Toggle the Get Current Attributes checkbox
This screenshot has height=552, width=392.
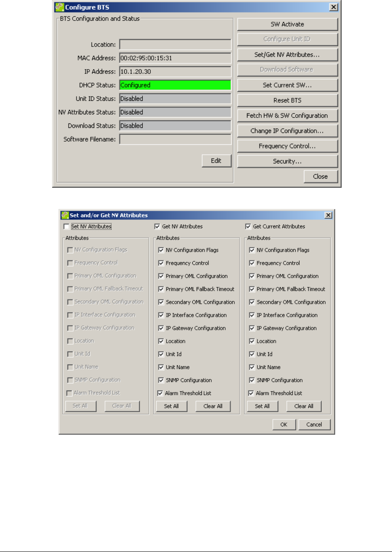(248, 226)
